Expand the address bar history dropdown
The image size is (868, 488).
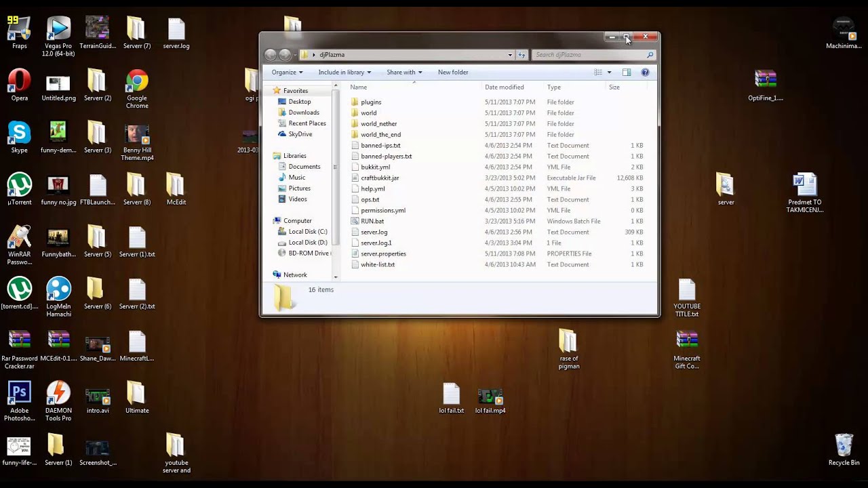click(x=510, y=55)
